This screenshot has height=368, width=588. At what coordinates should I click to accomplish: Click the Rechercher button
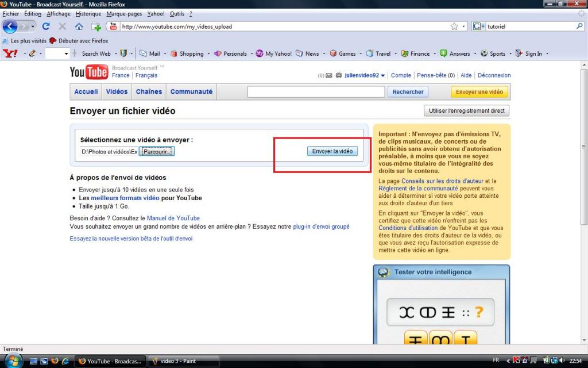click(x=408, y=91)
